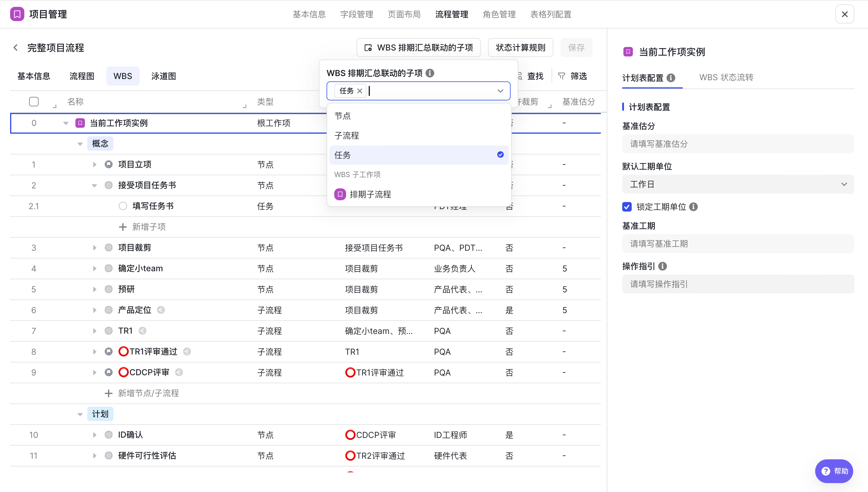Click the 基准估分 input field
The image size is (868, 492).
(738, 144)
